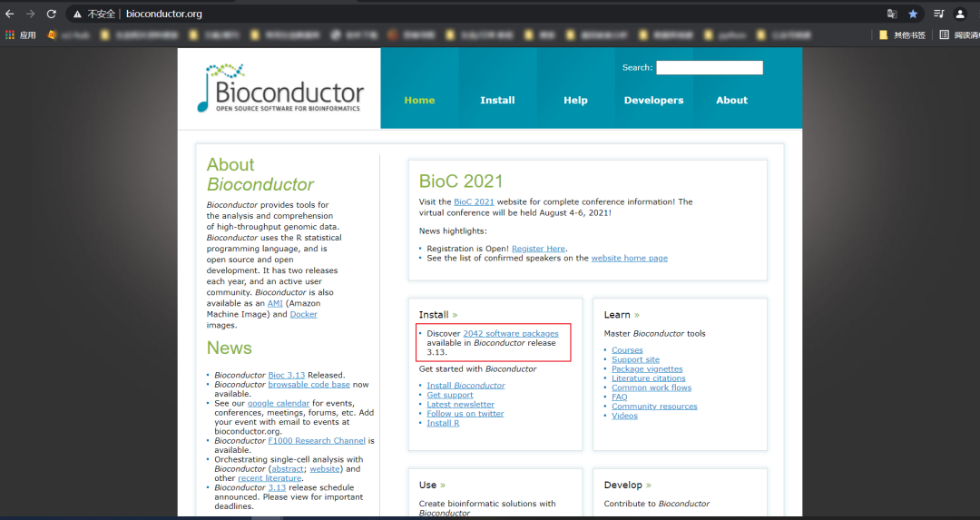The image size is (980, 520).
Task: Click the About Bioconductor heading
Action: pos(260,174)
